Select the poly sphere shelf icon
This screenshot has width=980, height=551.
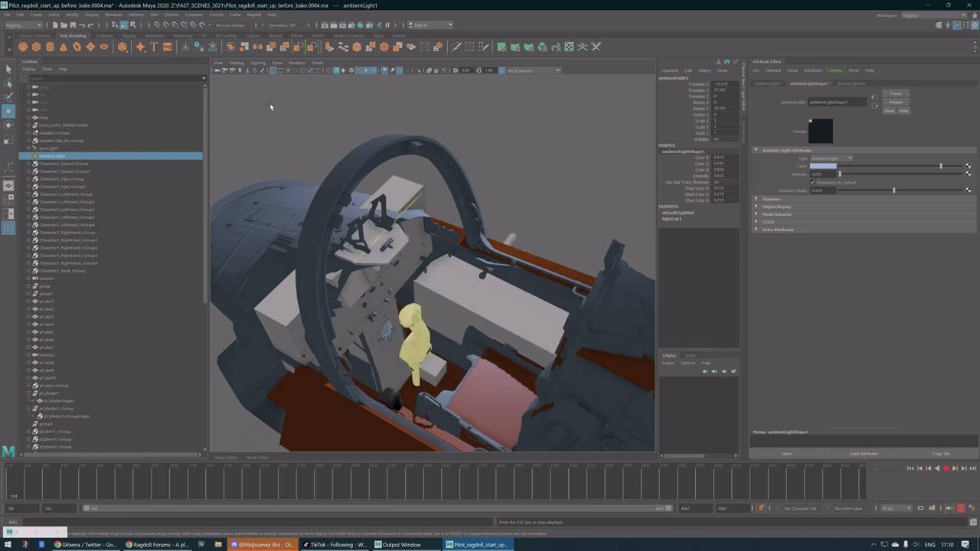23,47
